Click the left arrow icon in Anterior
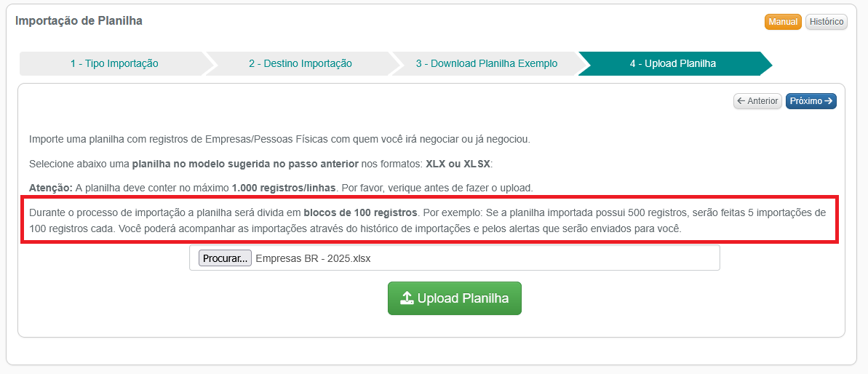Image resolution: width=868 pixels, height=374 pixels. 741,101
